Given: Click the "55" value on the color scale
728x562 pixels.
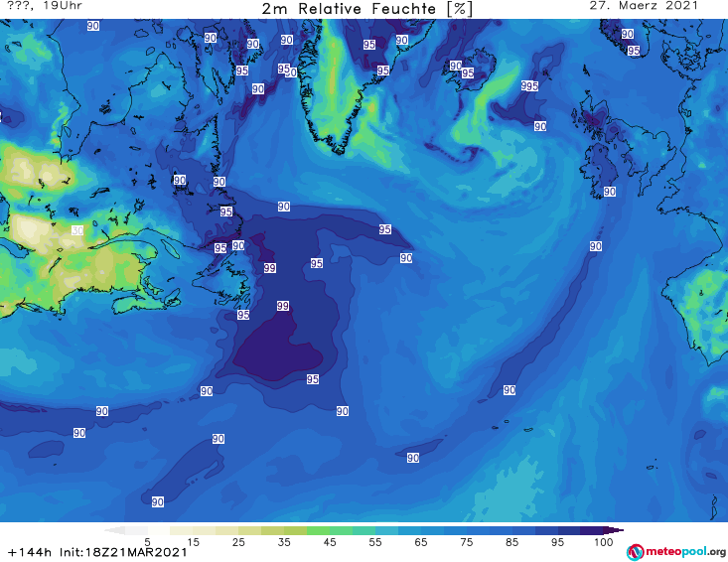Looking at the screenshot, I should pyautogui.click(x=375, y=541).
